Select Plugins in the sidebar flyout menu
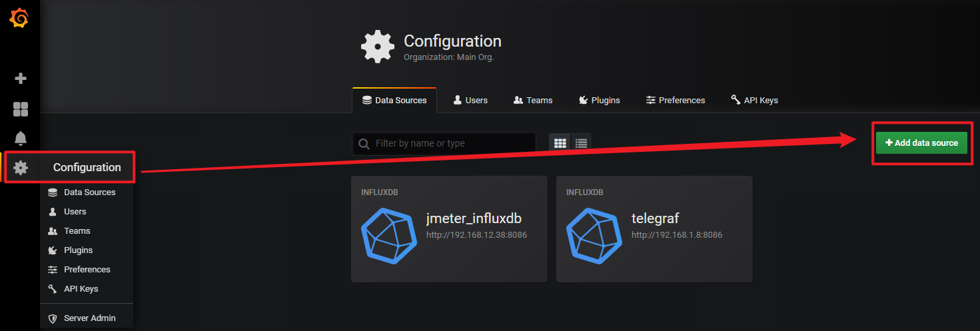Viewport: 980px width, 331px height. click(x=79, y=250)
